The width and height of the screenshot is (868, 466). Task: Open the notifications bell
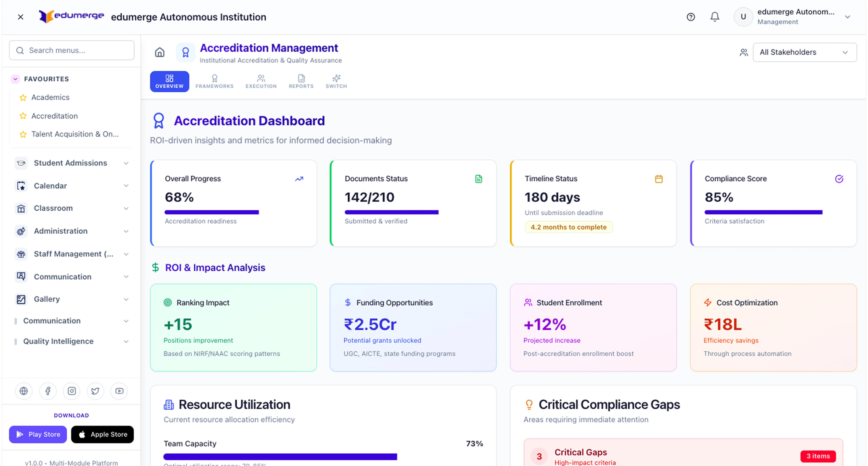click(x=715, y=17)
